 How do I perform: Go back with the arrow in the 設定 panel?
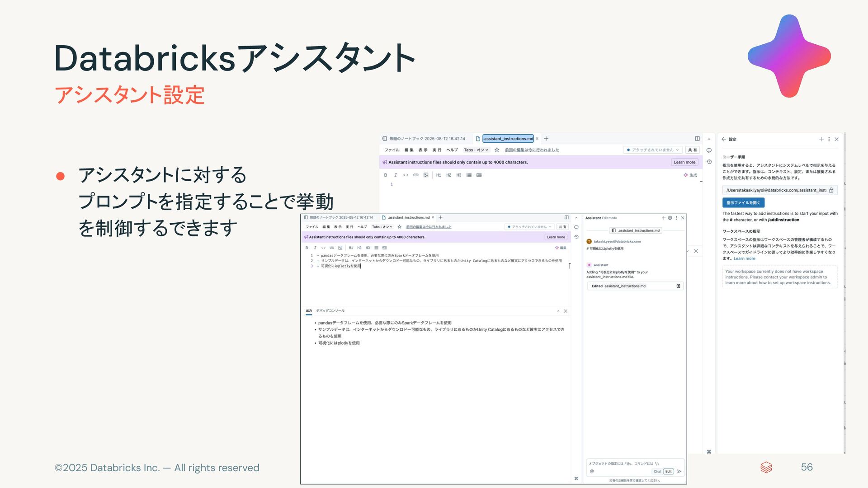[x=724, y=139]
